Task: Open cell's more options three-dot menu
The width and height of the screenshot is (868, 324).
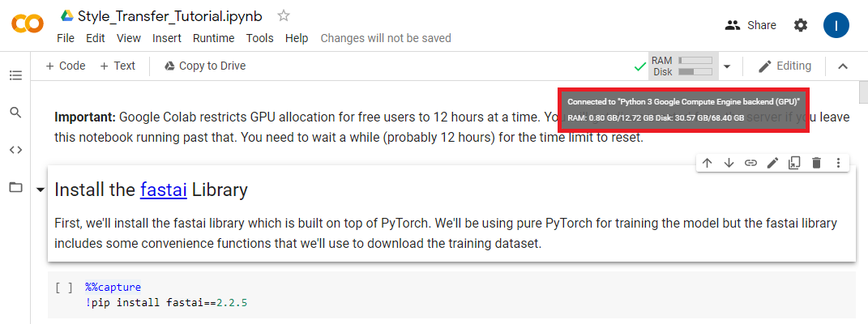Action: (839, 163)
